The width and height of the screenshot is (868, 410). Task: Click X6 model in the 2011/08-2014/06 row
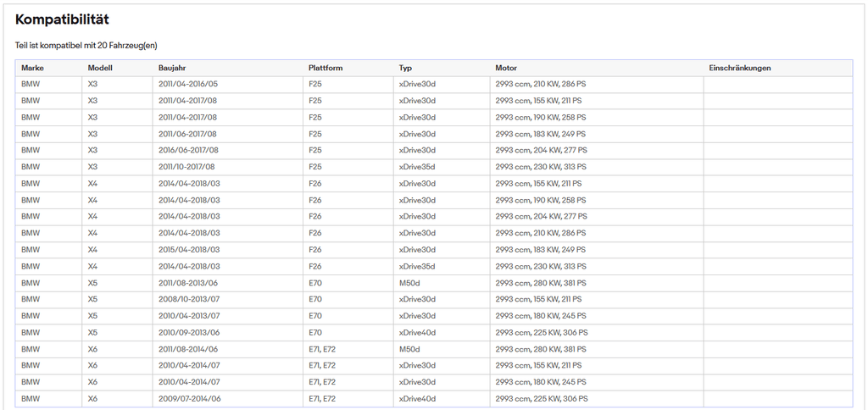pos(92,349)
